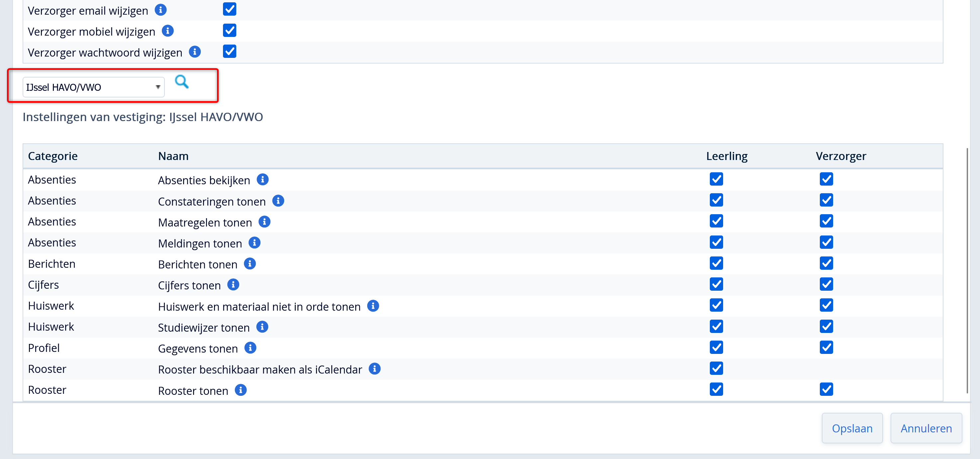The image size is (980, 459).
Task: Toggle Verzorger checkbox for Cijfers tonen
Action: coord(826,284)
